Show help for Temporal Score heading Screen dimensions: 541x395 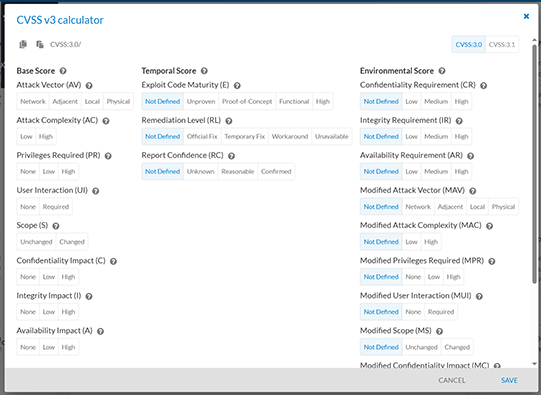click(204, 71)
